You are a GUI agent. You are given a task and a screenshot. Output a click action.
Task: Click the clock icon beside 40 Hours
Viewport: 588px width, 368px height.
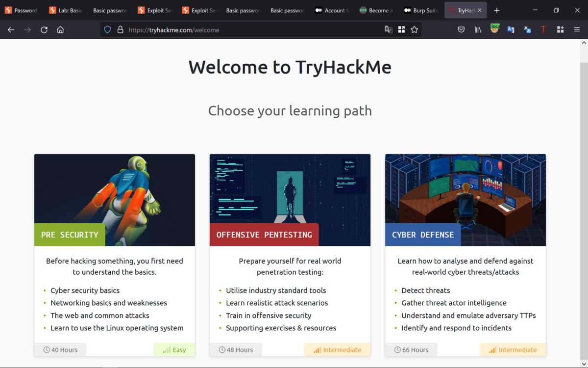pos(47,350)
